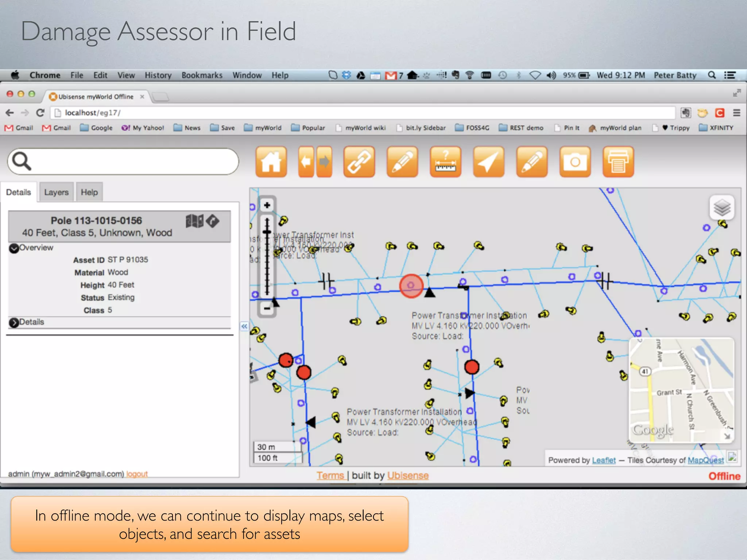Select the second pencil edit tool
Image resolution: width=747 pixels, height=560 pixels.
point(532,162)
